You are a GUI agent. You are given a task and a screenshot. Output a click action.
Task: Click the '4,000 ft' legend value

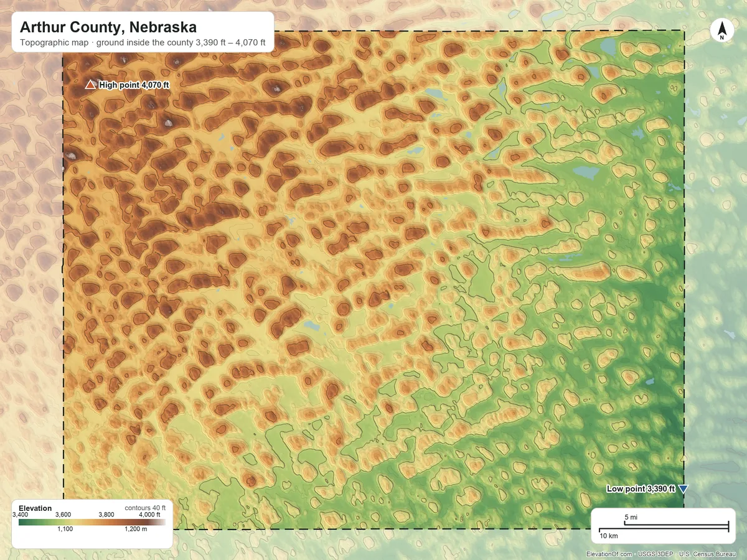[x=149, y=515]
